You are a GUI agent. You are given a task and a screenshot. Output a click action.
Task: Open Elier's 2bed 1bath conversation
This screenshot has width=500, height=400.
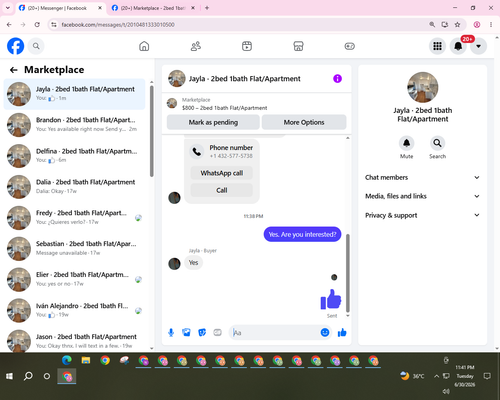click(75, 279)
